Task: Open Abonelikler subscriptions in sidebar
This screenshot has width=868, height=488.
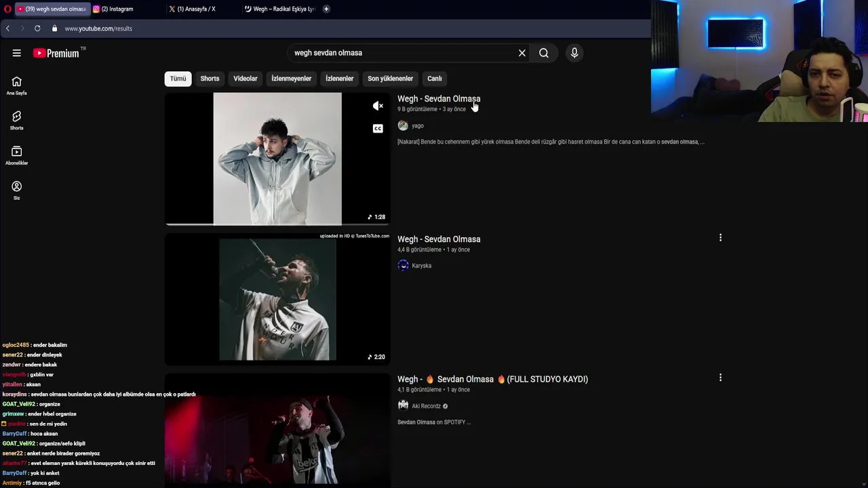Action: 16,156
